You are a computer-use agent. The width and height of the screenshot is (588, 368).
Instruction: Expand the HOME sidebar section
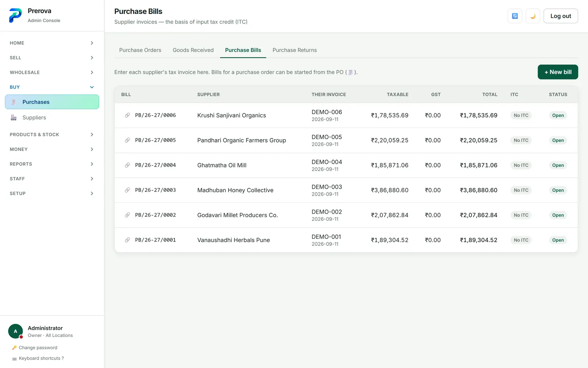(x=52, y=43)
